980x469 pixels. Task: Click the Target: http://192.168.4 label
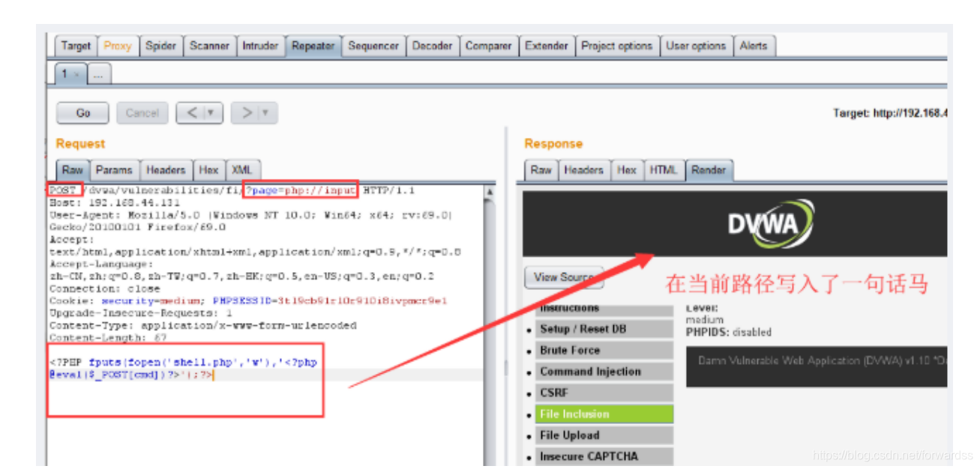890,113
